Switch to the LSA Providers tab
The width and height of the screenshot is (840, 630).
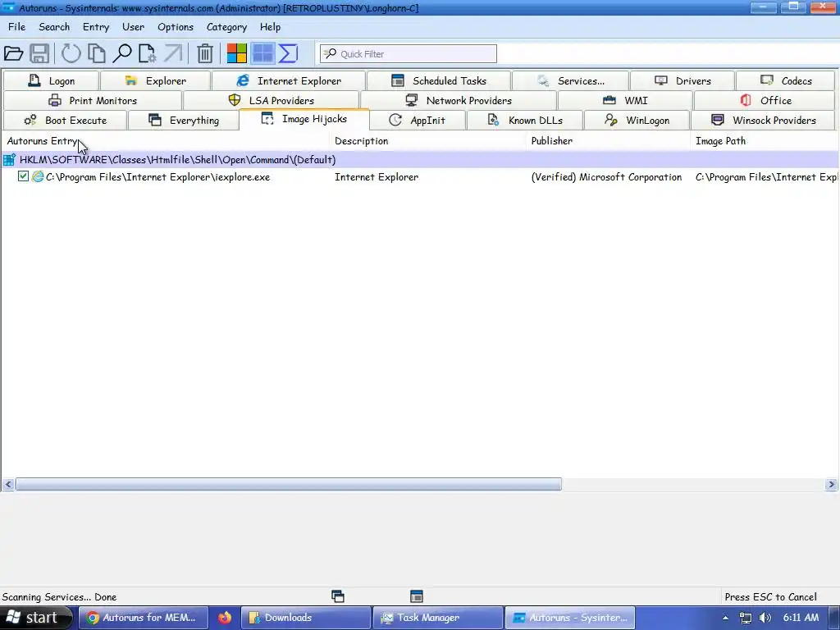tap(271, 100)
